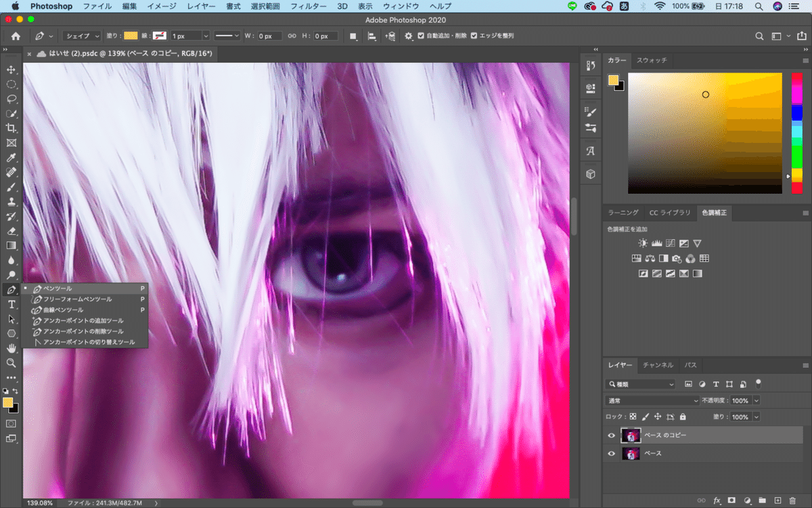Screen dimensions: 812x508
Task: Toggle lock position
Action: coord(658,417)
